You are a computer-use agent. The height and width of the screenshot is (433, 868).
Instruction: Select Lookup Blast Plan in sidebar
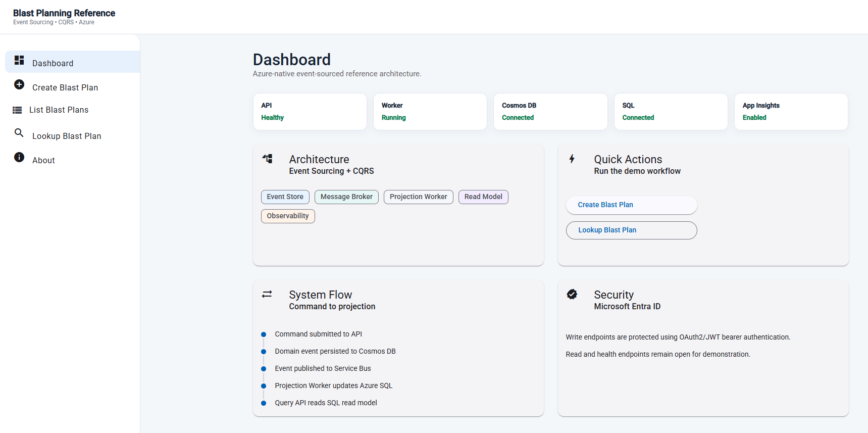point(73,135)
